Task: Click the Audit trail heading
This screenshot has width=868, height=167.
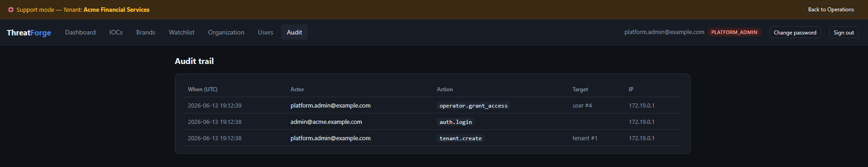Action: click(194, 61)
